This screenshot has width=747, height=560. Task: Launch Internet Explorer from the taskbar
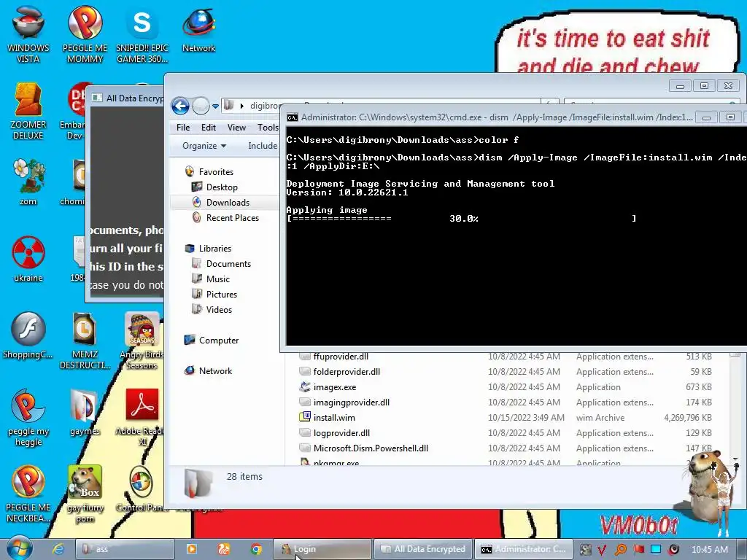58,549
